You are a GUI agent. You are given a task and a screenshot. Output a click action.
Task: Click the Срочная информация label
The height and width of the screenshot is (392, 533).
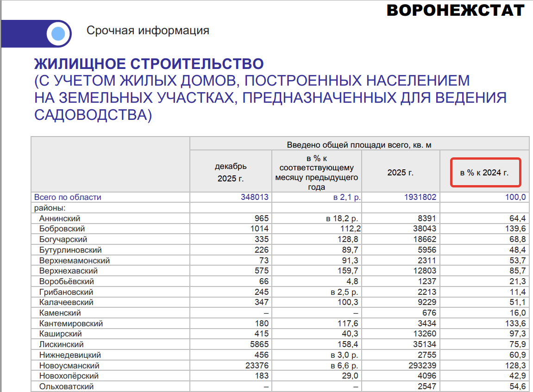[x=148, y=31]
